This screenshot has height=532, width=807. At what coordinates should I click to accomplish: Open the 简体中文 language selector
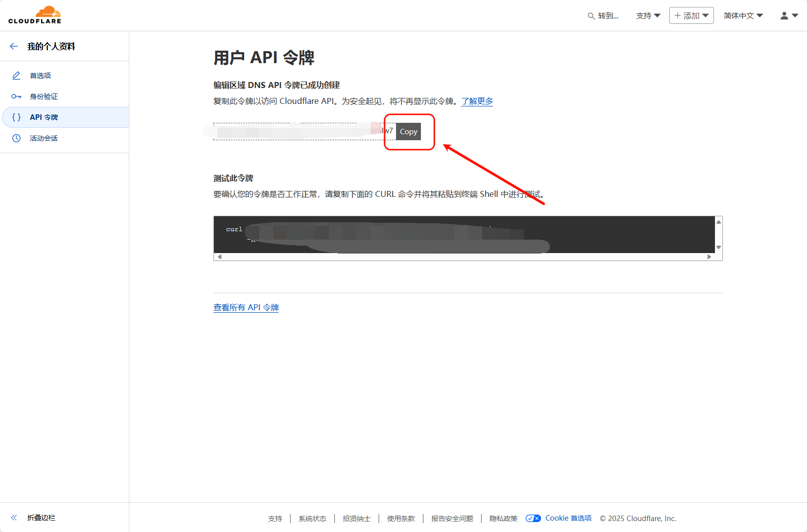click(743, 16)
